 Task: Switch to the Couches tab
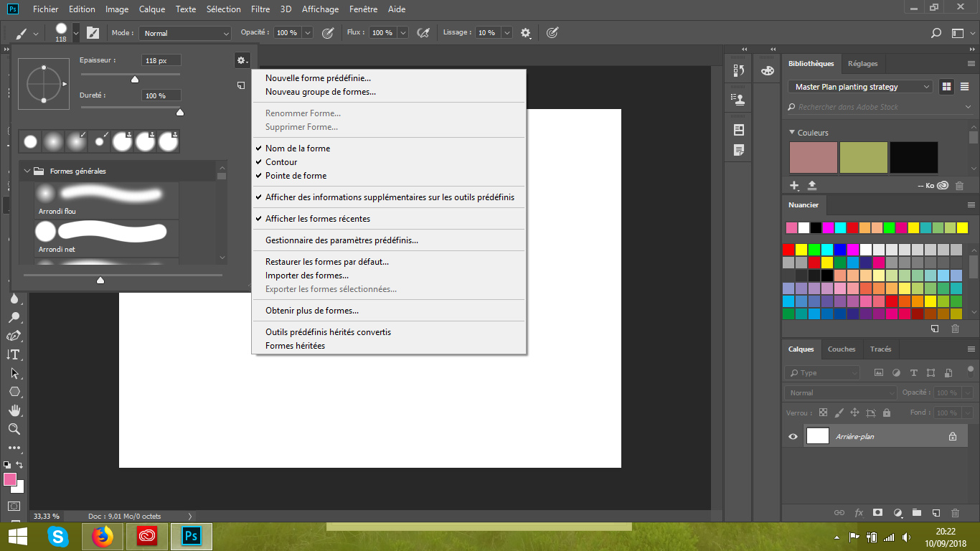[842, 349]
